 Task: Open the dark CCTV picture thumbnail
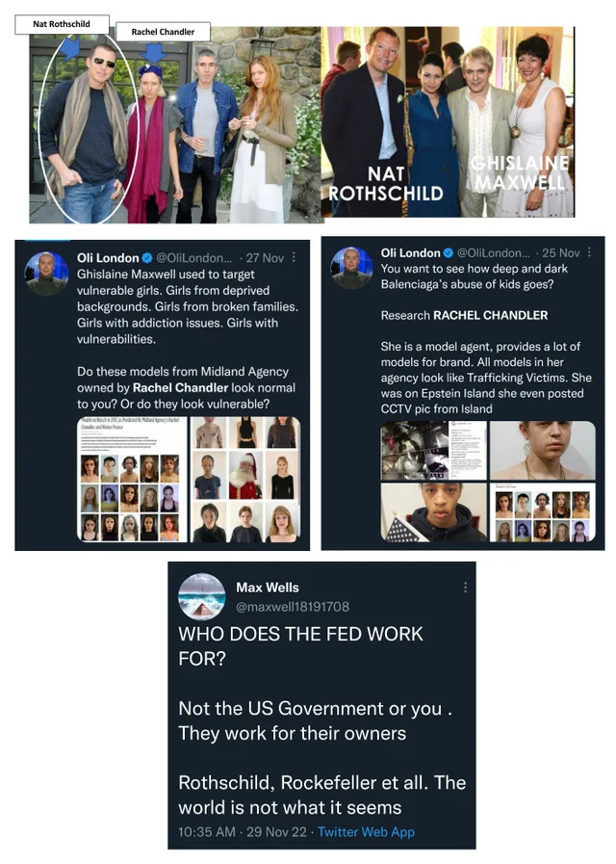point(434,451)
